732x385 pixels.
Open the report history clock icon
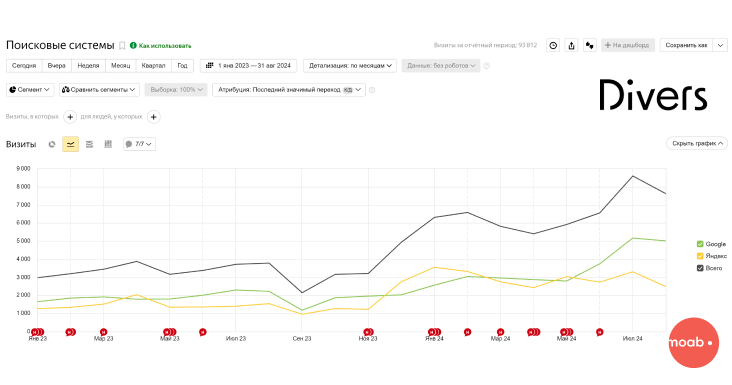[553, 45]
